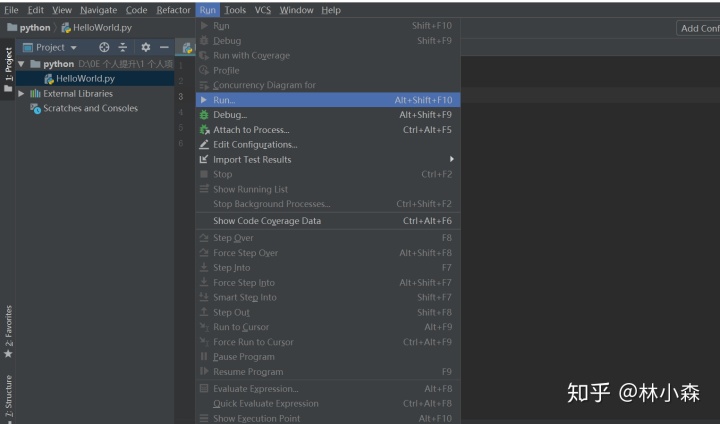Click the HelloWorld.py editor tab icon

pyautogui.click(x=187, y=47)
